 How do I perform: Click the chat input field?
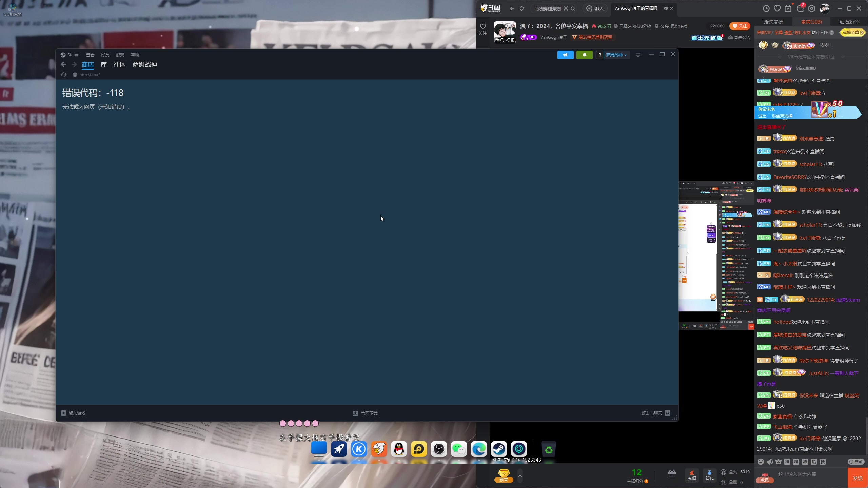click(x=811, y=474)
